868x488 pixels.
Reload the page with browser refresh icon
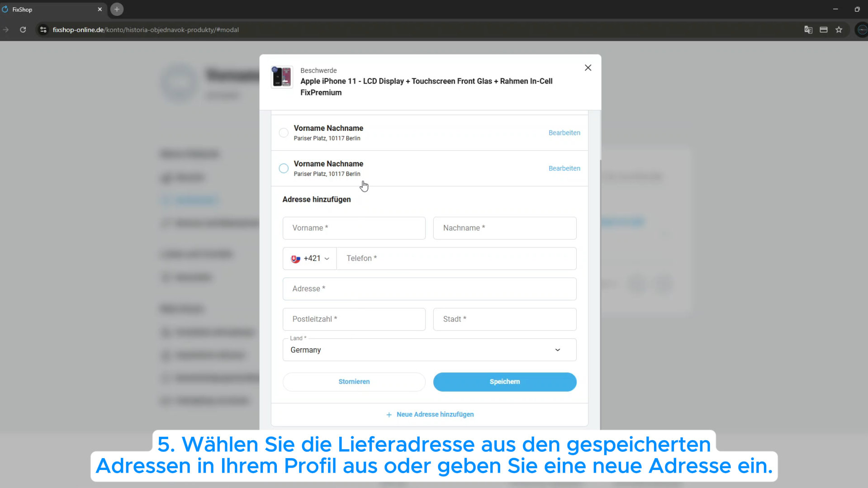coord(23,30)
